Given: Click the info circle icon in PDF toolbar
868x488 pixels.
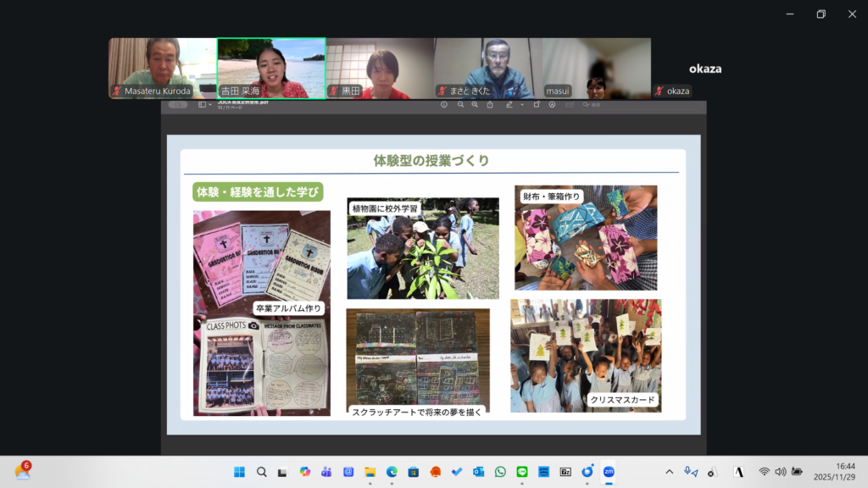Looking at the screenshot, I should tap(444, 105).
